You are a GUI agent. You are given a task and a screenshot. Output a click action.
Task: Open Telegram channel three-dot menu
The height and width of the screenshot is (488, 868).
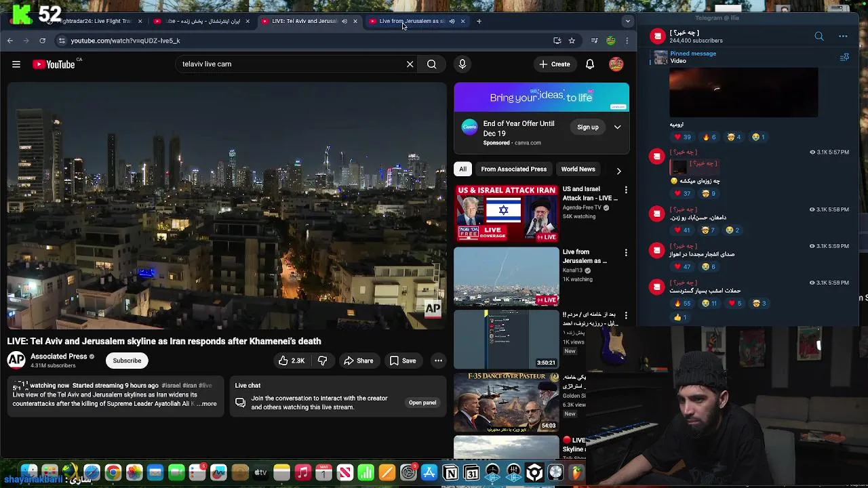coord(843,36)
